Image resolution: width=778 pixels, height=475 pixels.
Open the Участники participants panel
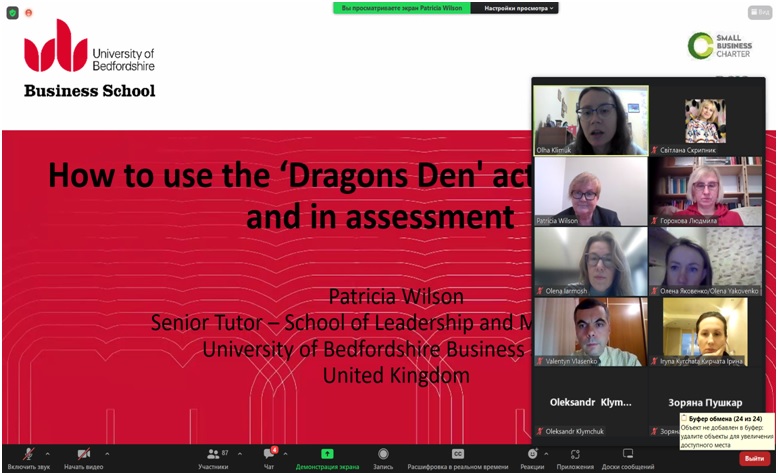(213, 458)
